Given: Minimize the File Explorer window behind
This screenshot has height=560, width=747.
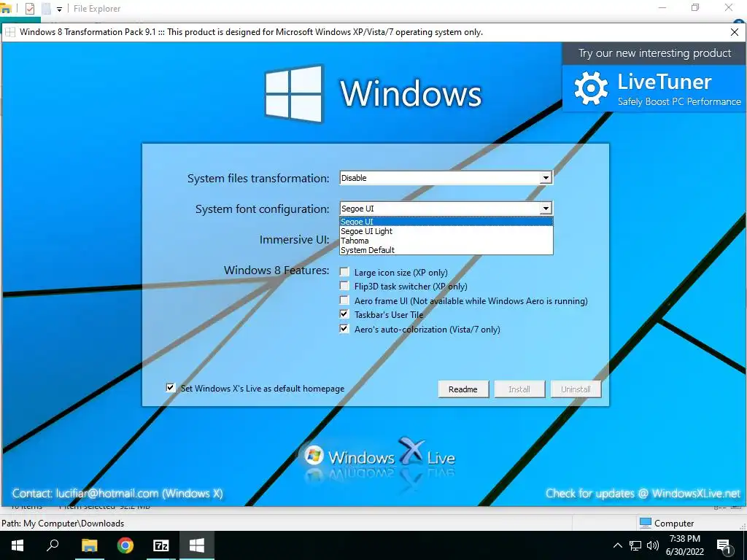Looking at the screenshot, I should coord(662,7).
